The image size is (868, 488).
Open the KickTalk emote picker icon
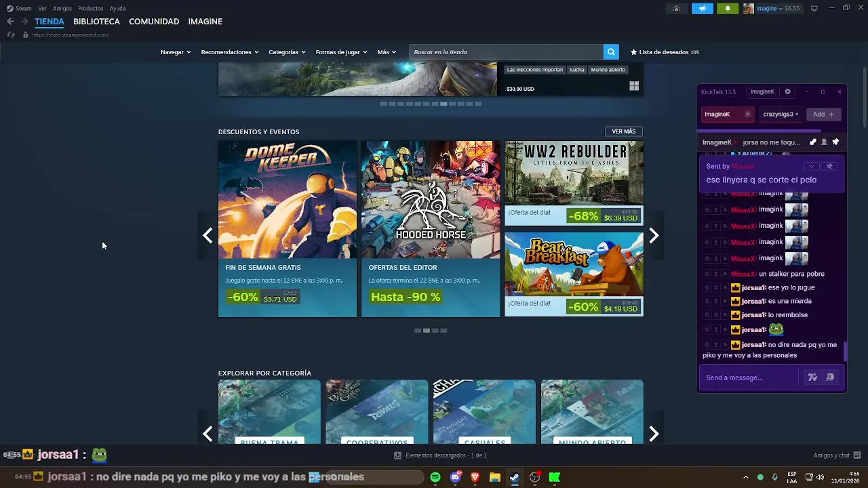coord(830,378)
